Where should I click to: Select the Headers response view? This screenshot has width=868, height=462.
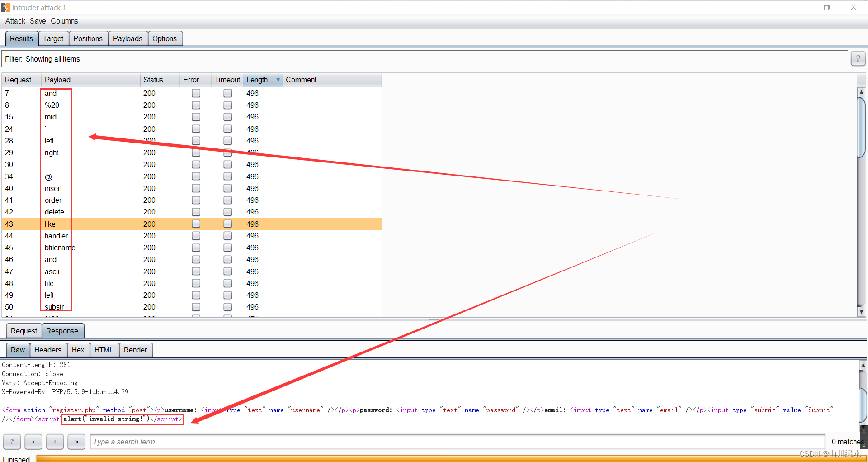pos(47,350)
